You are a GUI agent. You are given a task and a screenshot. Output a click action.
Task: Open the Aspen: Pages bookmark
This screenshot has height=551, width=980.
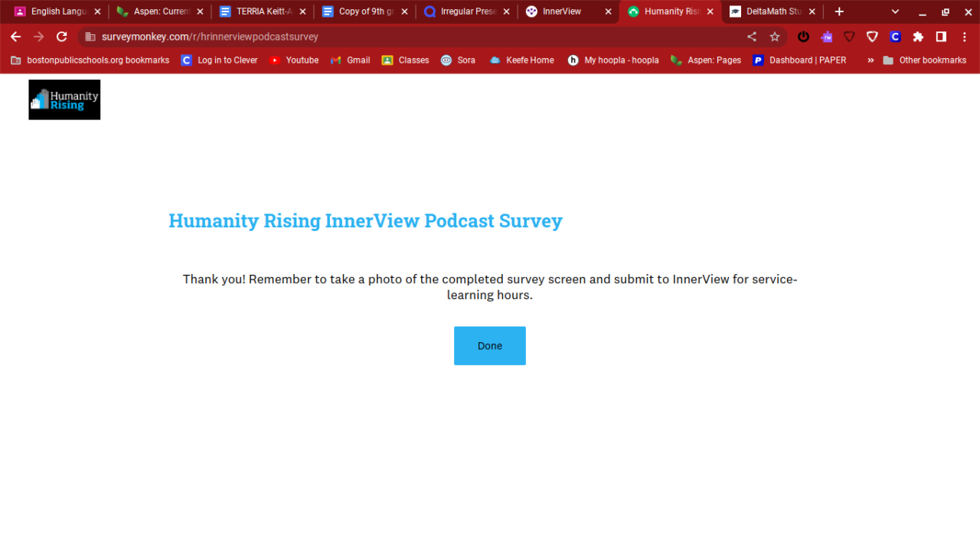point(705,60)
